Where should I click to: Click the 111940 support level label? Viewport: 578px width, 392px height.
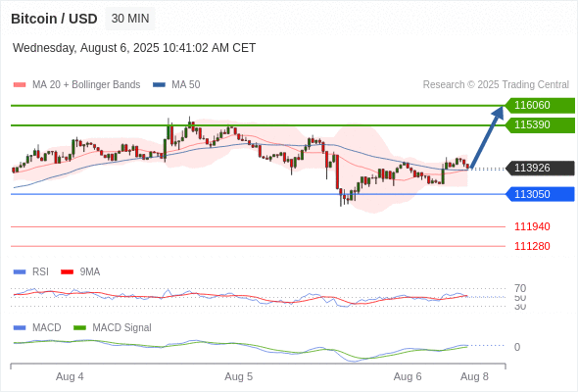coord(532,226)
